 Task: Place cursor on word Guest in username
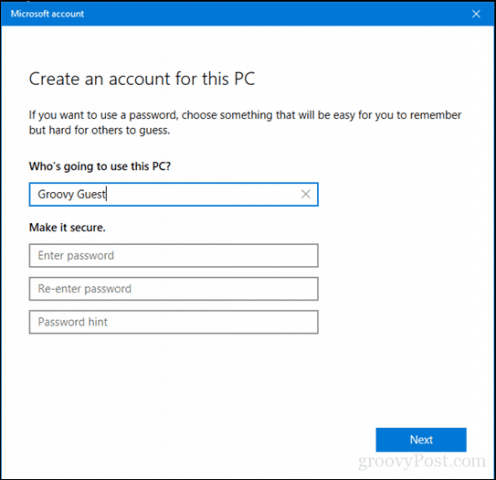point(91,194)
